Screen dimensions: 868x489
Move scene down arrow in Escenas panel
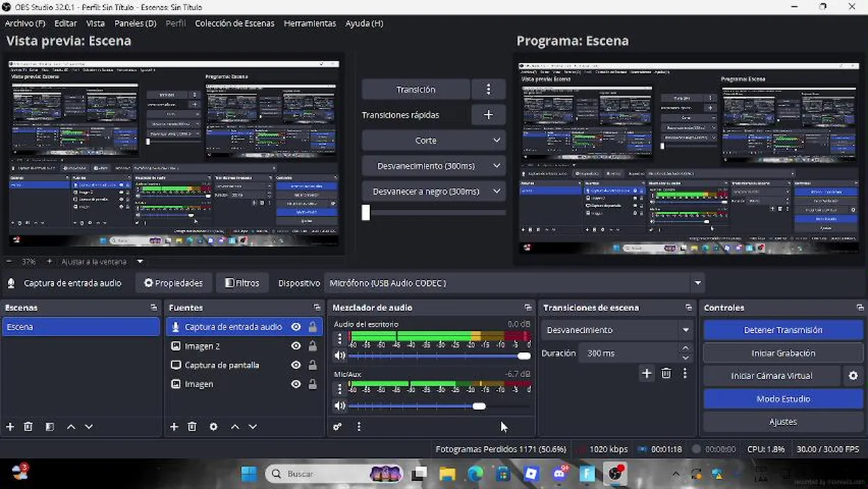pos(88,427)
